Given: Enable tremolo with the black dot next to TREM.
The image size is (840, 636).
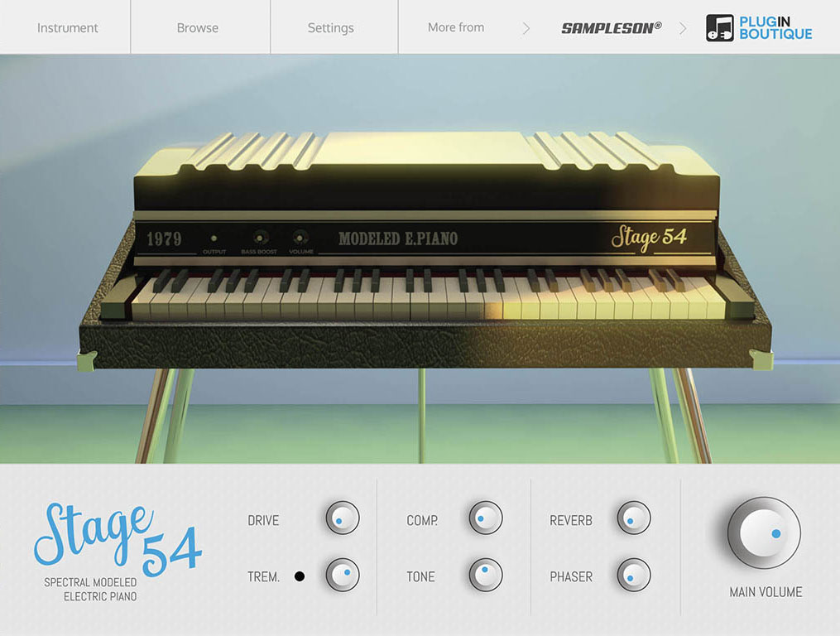Looking at the screenshot, I should pyautogui.click(x=300, y=576).
